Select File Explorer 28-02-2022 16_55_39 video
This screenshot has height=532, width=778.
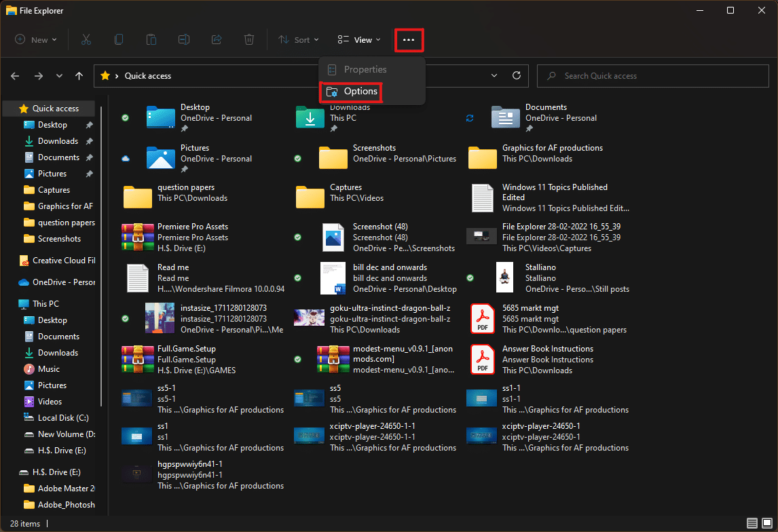(544, 237)
